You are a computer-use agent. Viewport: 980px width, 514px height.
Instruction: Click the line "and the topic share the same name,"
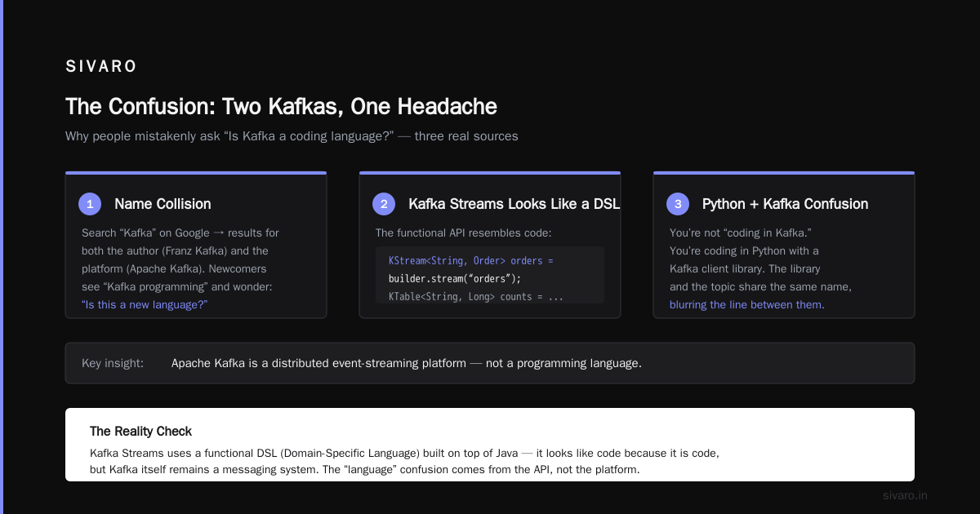pyautogui.click(x=760, y=287)
